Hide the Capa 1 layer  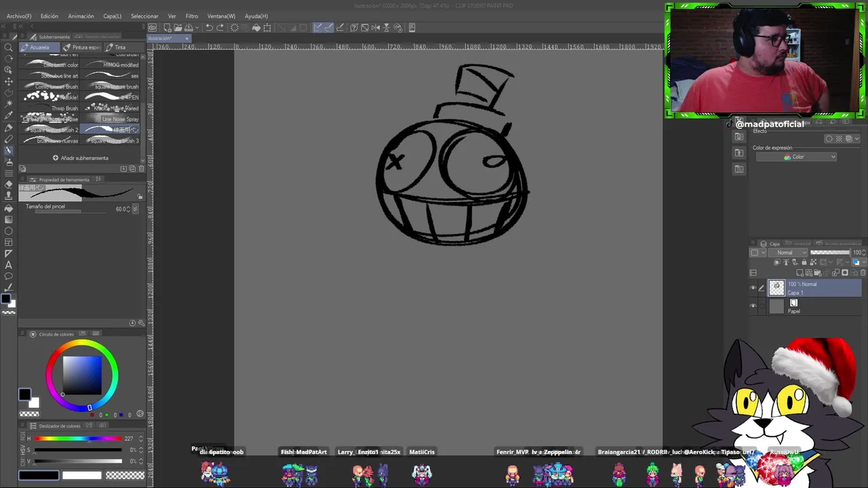tap(753, 288)
